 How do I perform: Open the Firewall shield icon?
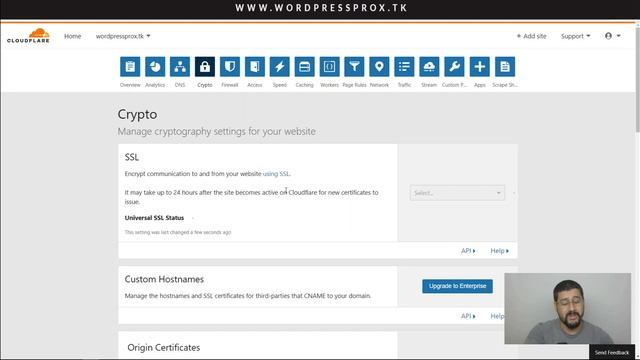tap(230, 67)
